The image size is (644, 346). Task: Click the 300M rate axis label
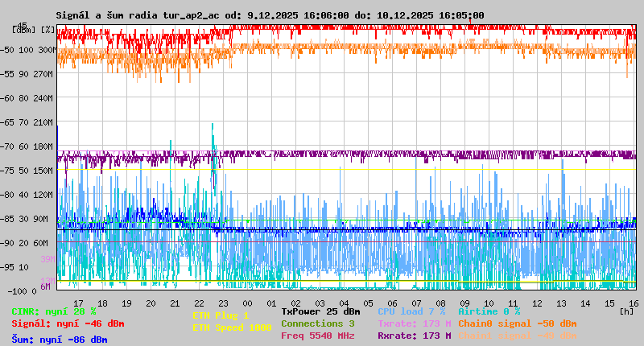[46, 50]
